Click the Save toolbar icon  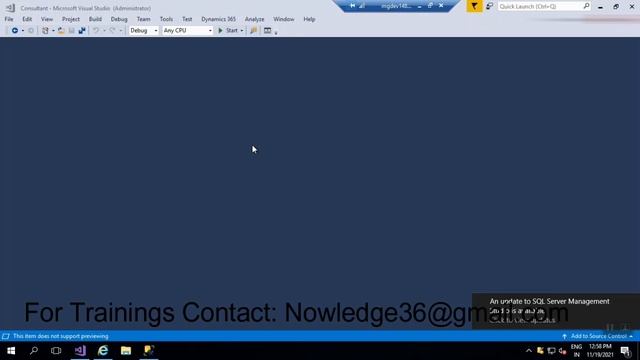tap(71, 31)
